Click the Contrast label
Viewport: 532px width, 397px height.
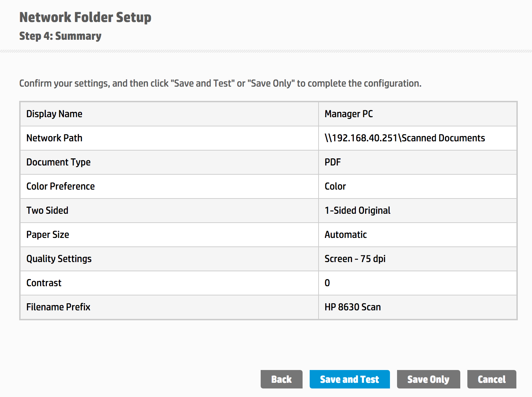(x=44, y=283)
